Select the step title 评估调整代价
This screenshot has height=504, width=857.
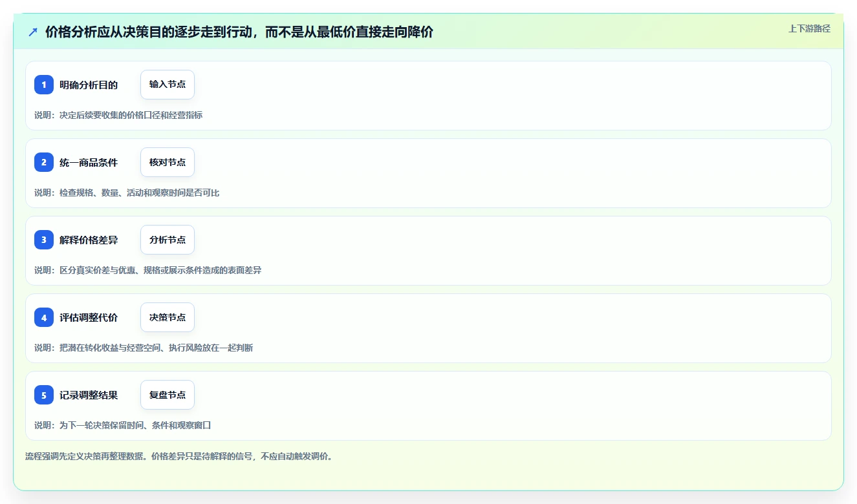point(89,317)
